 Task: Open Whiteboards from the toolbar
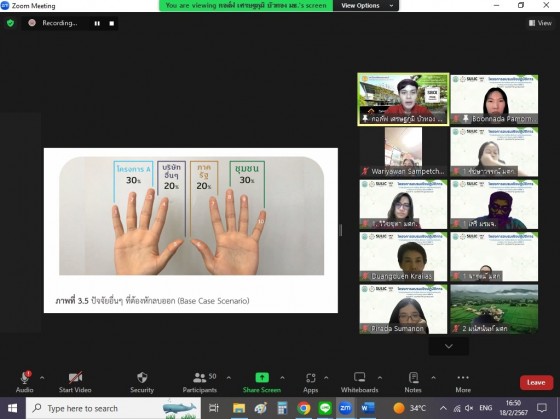359,382
